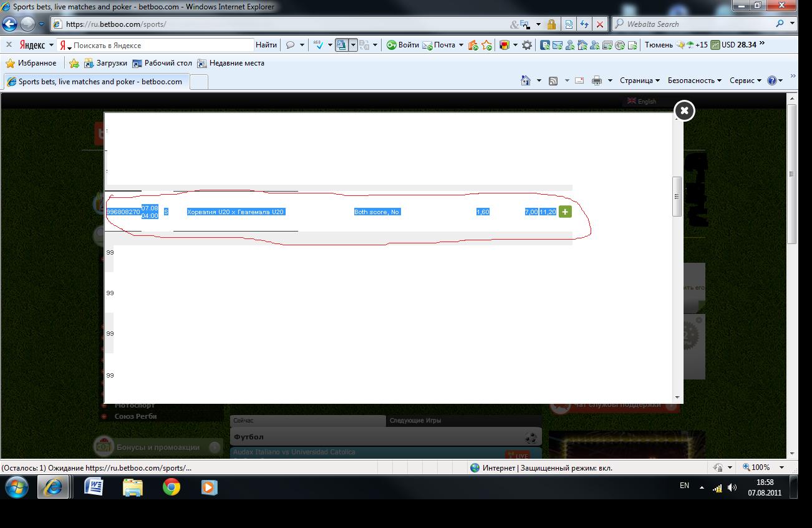Open Windows Explorer folder in taskbar
The image size is (812, 528).
click(x=133, y=487)
